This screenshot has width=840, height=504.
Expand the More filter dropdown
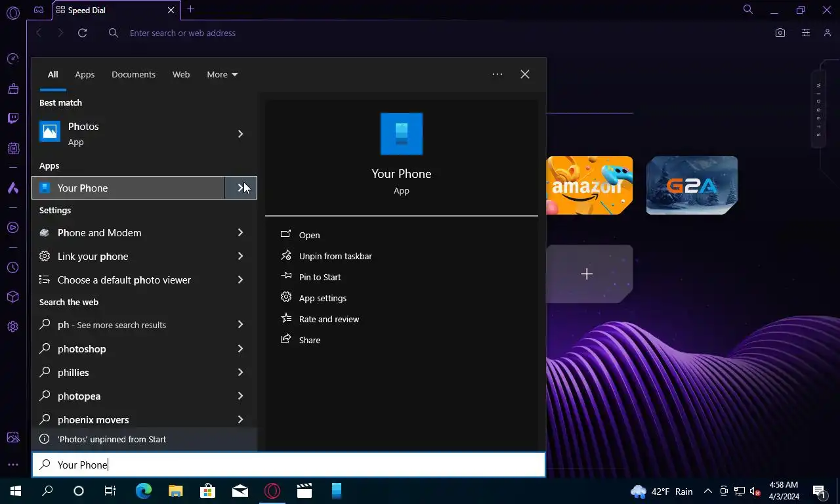pyautogui.click(x=222, y=74)
